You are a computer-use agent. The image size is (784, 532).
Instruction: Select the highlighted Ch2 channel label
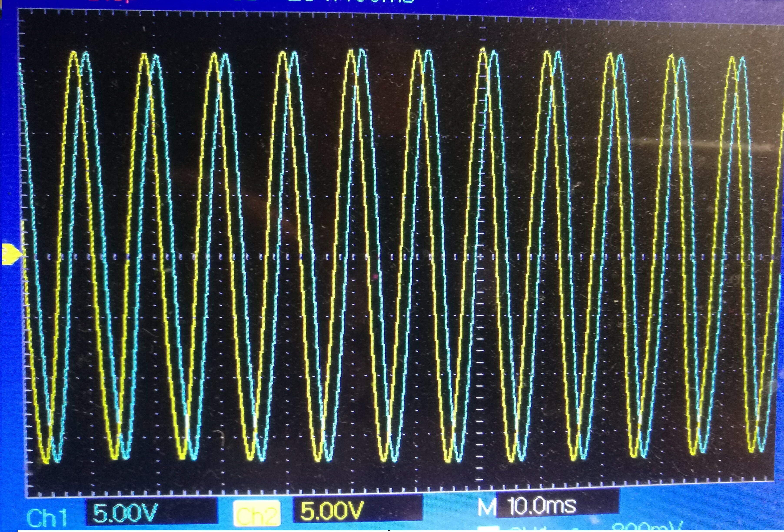(257, 514)
